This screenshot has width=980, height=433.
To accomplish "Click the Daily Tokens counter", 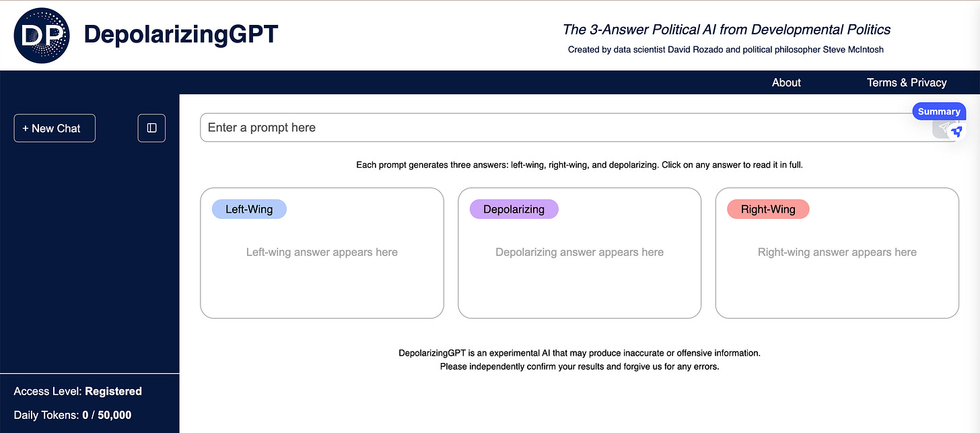I will (73, 415).
